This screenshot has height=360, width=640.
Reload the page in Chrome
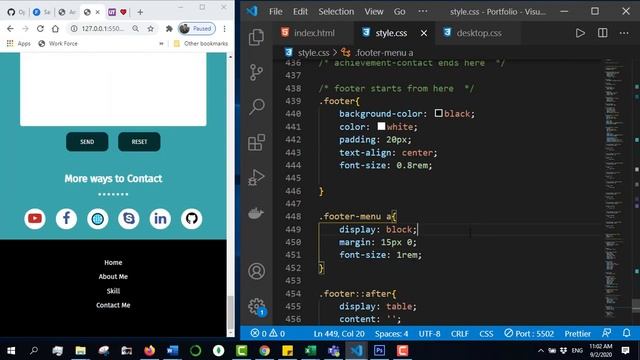(x=40, y=29)
